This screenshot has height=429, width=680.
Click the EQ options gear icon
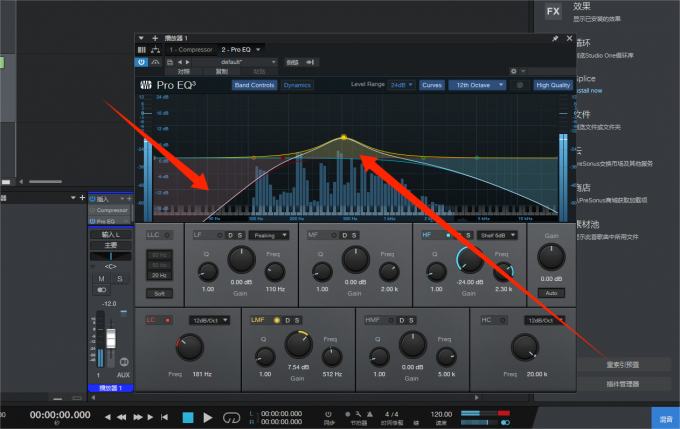[x=520, y=85]
